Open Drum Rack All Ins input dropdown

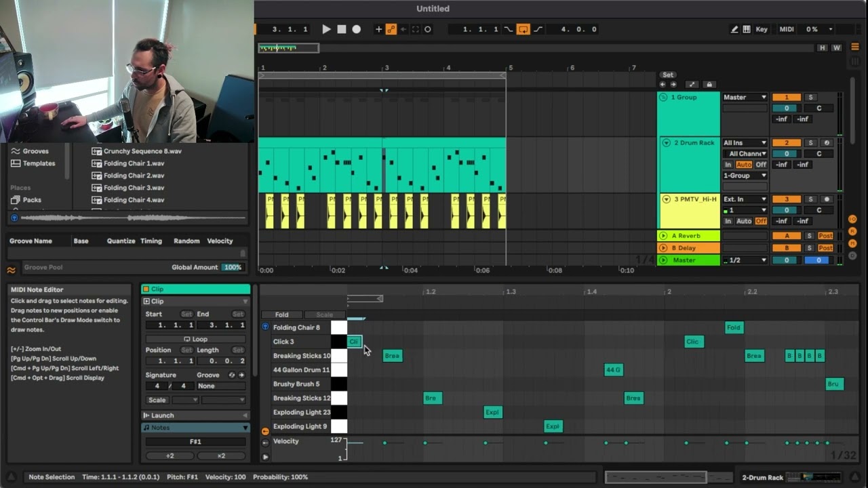pyautogui.click(x=745, y=143)
